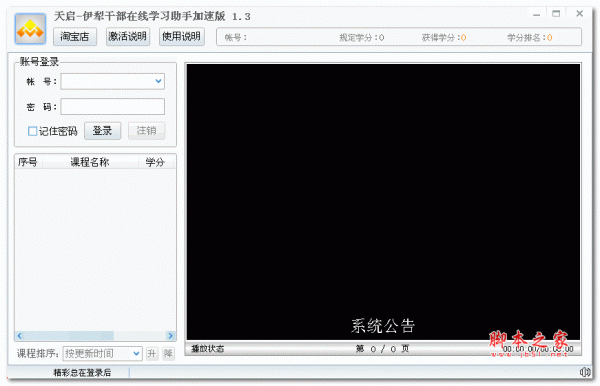Screen dimensions: 600x386
Task: Minimize the application window
Action: (536, 15)
